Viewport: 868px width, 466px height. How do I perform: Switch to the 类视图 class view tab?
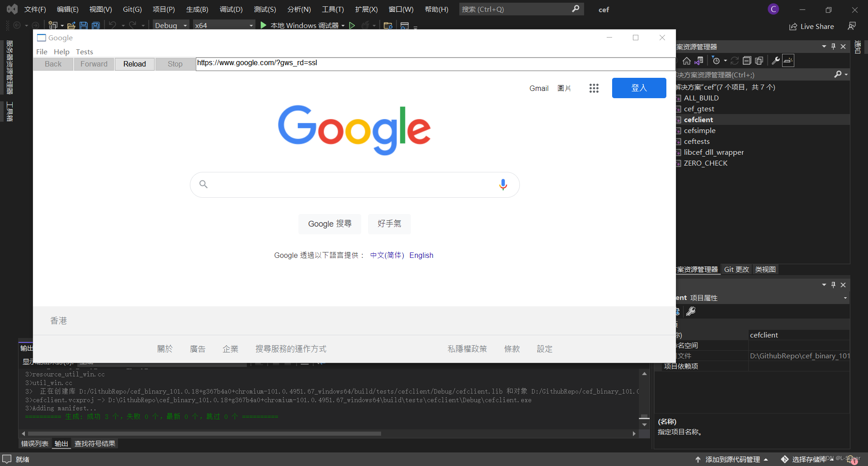point(765,269)
